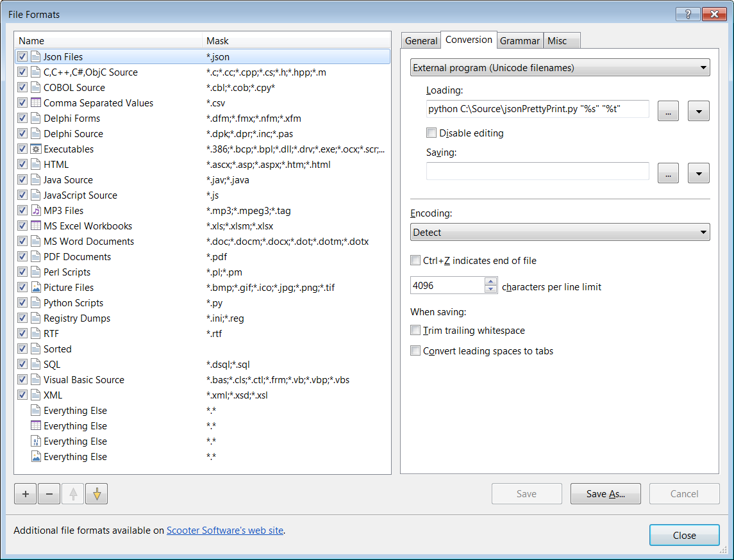
Task: Click the Comma Separated Values grid icon
Action: pos(36,103)
